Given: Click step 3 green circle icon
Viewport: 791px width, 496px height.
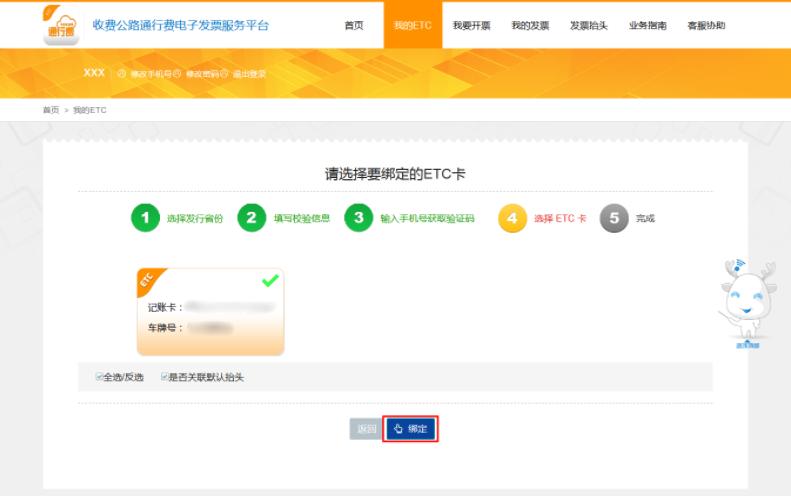Looking at the screenshot, I should click(359, 218).
